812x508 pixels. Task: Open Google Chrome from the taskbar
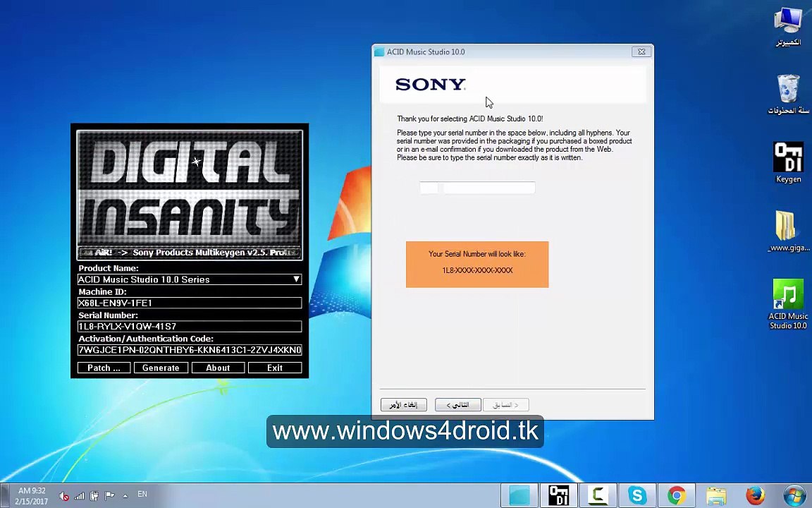[677, 495]
